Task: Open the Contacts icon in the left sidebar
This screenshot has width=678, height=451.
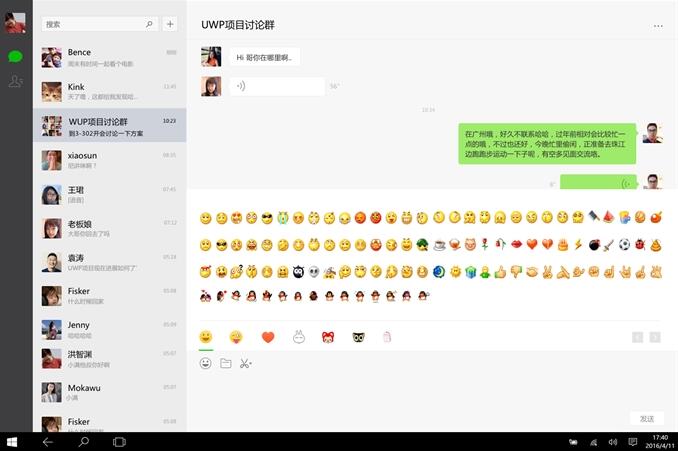Action: click(16, 81)
